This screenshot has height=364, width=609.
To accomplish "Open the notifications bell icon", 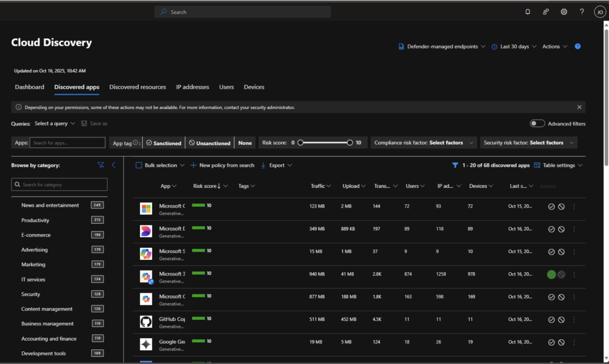I will point(528,12).
